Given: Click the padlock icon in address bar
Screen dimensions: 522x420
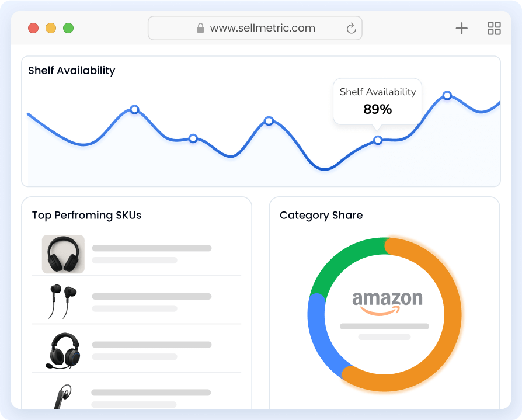Looking at the screenshot, I should click(x=200, y=28).
